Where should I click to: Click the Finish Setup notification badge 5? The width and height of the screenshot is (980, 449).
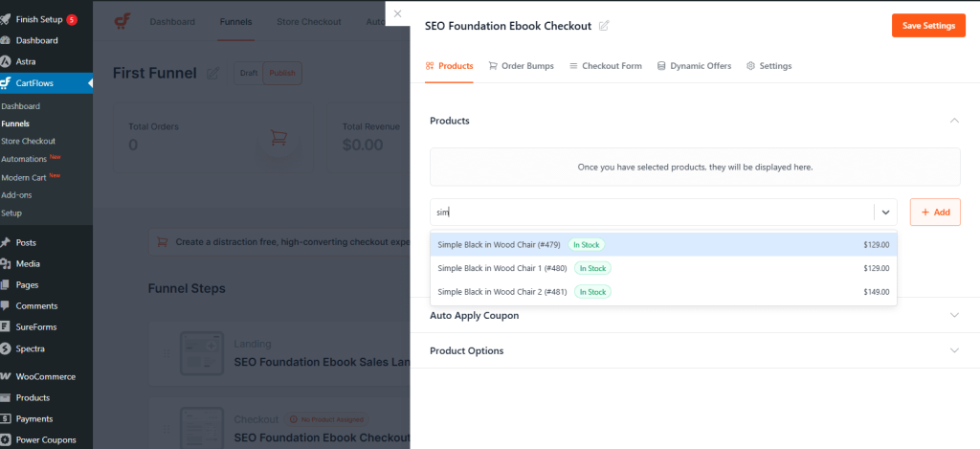point(71,19)
